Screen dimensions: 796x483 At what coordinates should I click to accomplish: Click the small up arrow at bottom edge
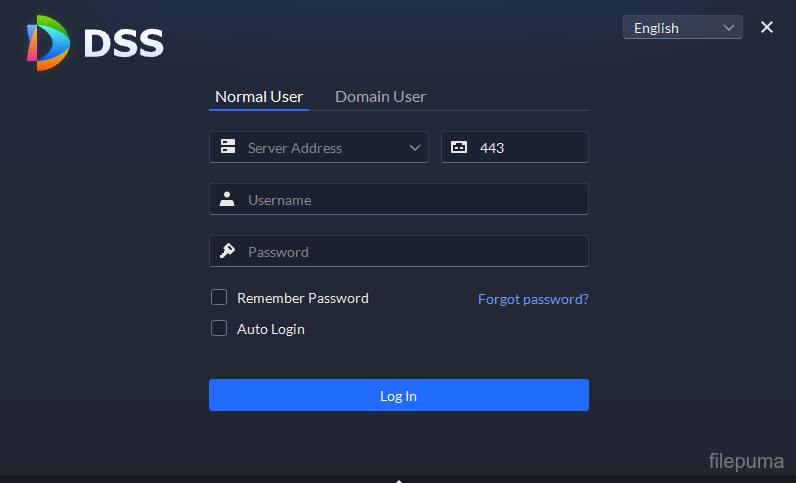398,480
